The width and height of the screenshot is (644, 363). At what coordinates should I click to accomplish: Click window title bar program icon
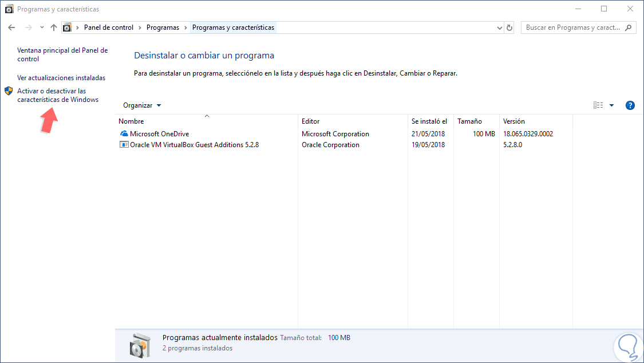click(x=9, y=9)
